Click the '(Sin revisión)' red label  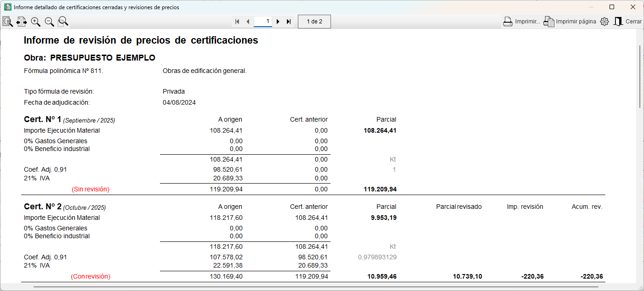pos(91,189)
